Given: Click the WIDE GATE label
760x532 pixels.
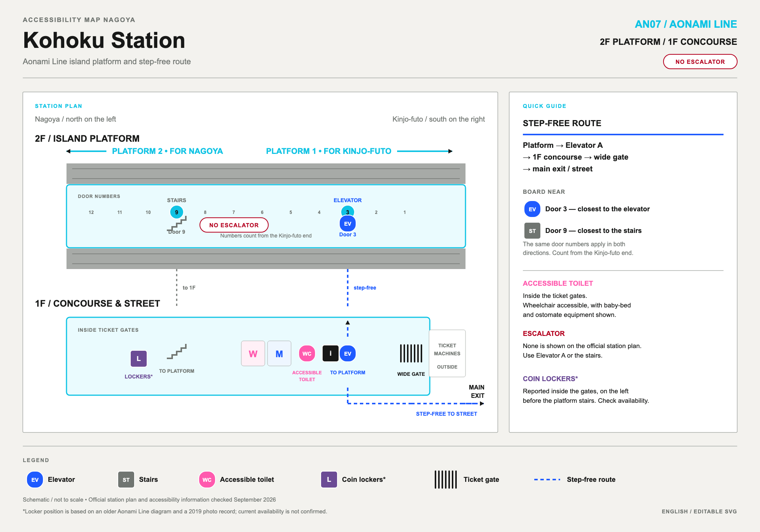Looking at the screenshot, I should click(411, 374).
